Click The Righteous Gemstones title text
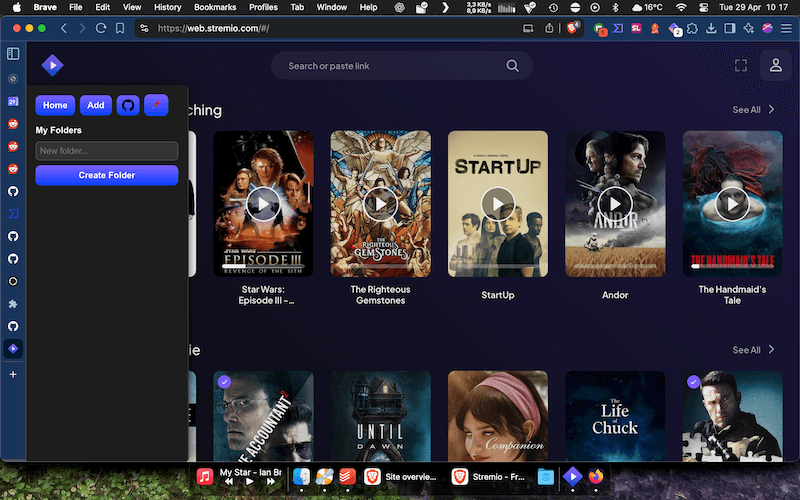Image resolution: width=800 pixels, height=500 pixels. pyautogui.click(x=381, y=295)
